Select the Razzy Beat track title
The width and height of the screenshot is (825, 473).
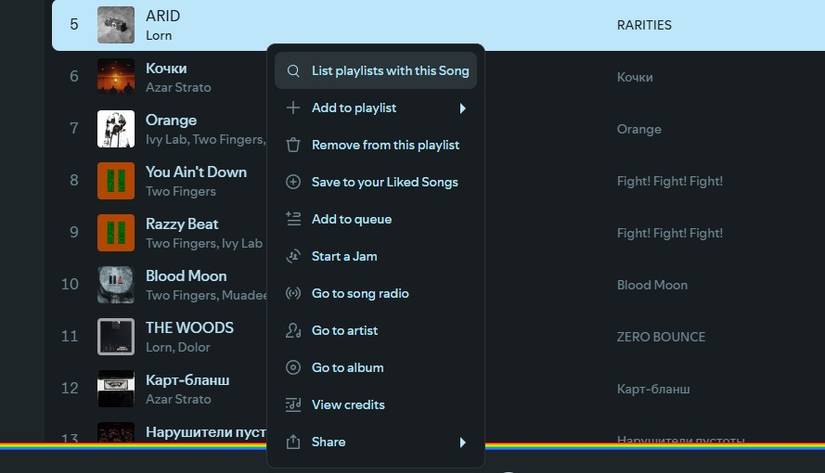pyautogui.click(x=182, y=224)
